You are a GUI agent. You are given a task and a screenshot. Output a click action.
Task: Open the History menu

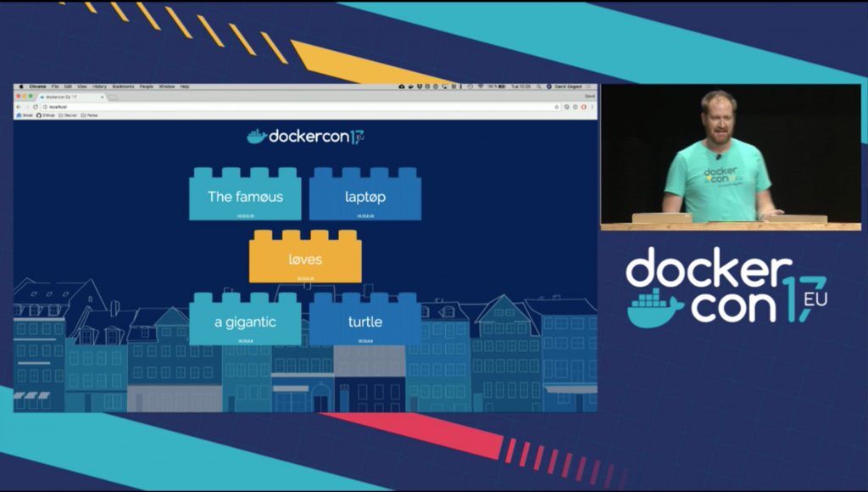(100, 87)
